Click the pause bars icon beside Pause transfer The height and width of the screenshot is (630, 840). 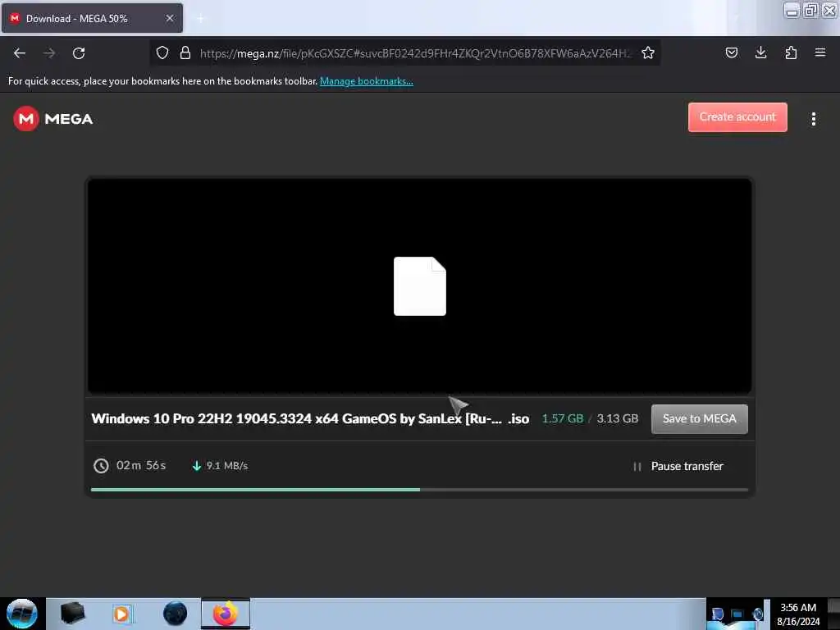tap(637, 467)
